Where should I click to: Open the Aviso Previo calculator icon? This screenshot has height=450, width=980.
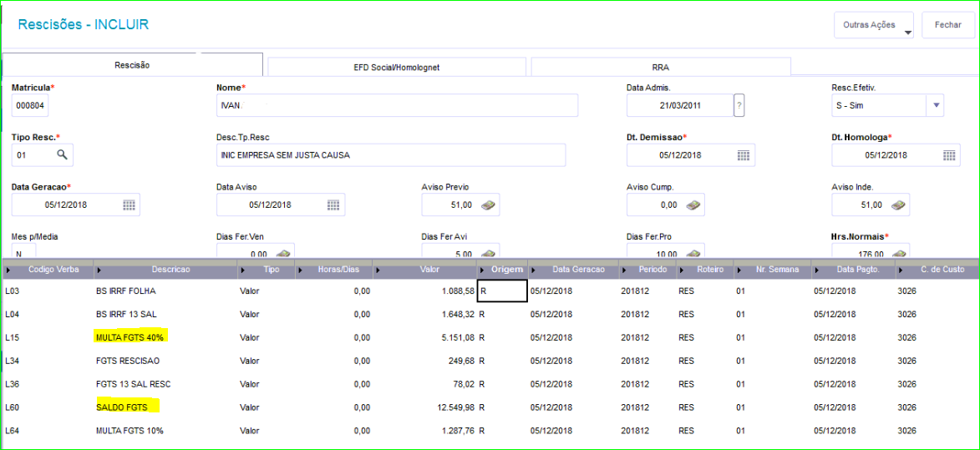coord(488,205)
